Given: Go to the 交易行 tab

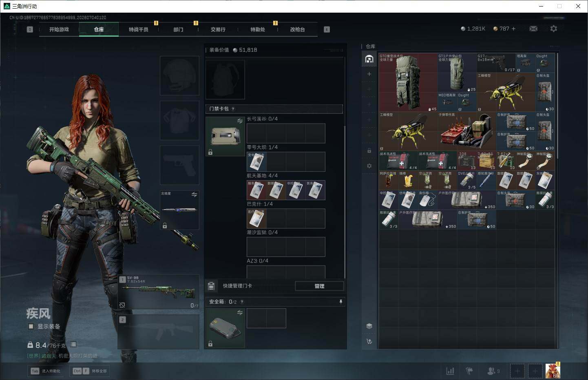Looking at the screenshot, I should click(x=218, y=29).
